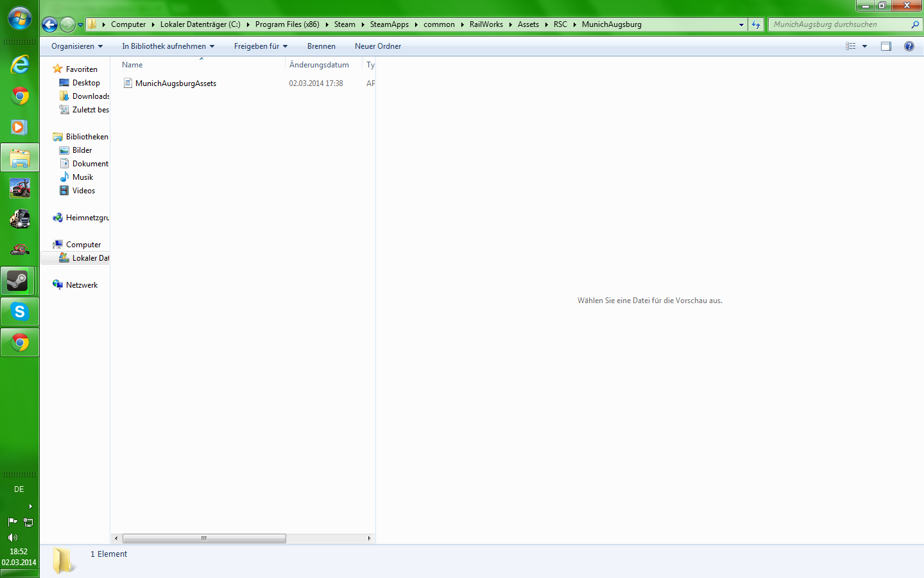Go to SteamApps breadcrumb segment
This screenshot has height=578, width=924.
point(389,24)
